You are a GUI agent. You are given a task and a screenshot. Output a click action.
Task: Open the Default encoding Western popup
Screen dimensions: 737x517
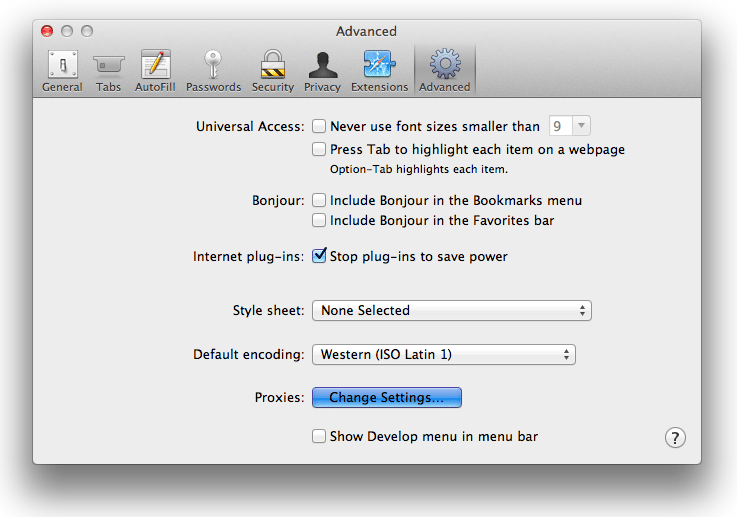coord(444,354)
